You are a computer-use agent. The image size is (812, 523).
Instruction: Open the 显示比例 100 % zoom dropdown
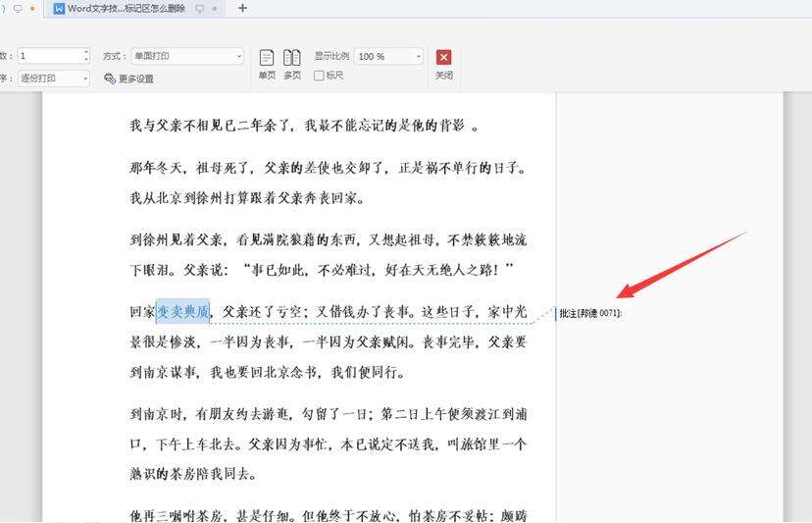tap(388, 57)
